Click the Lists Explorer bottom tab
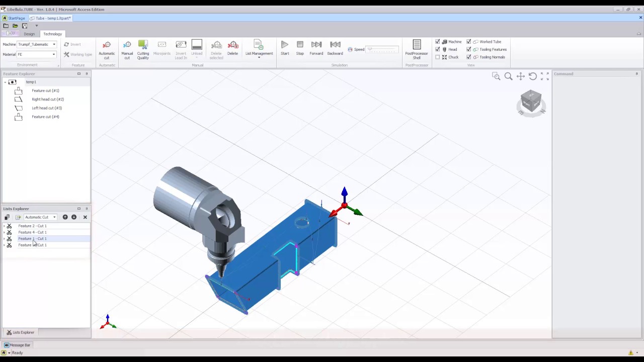The width and height of the screenshot is (644, 362). click(20, 332)
